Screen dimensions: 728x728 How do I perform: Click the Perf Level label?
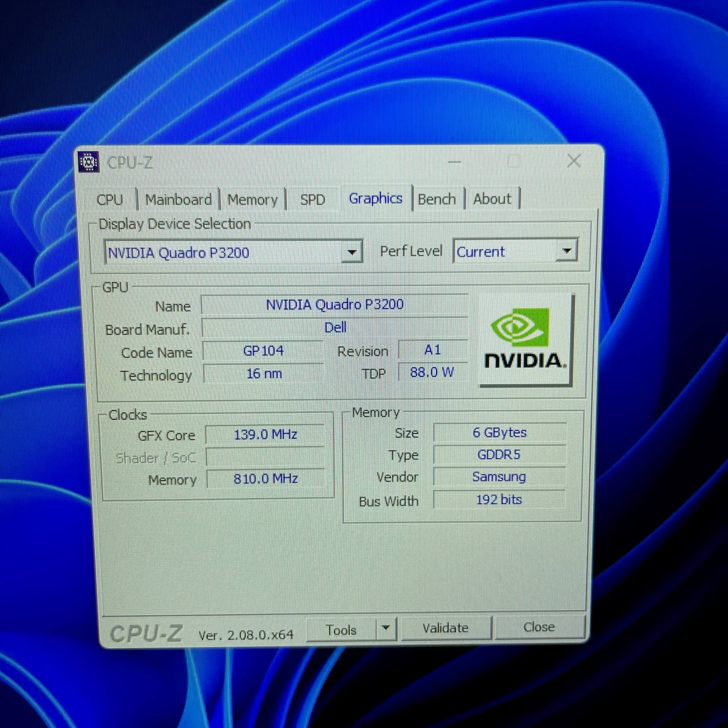pyautogui.click(x=411, y=251)
